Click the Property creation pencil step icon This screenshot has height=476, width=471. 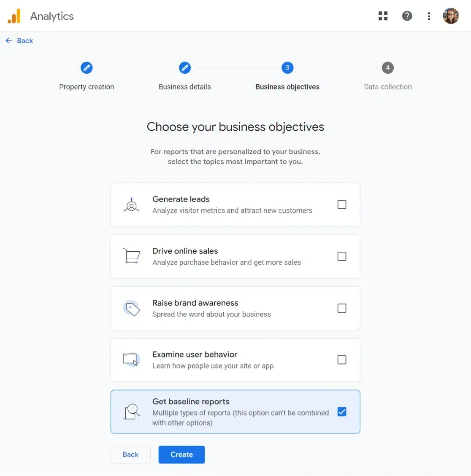coord(87,68)
